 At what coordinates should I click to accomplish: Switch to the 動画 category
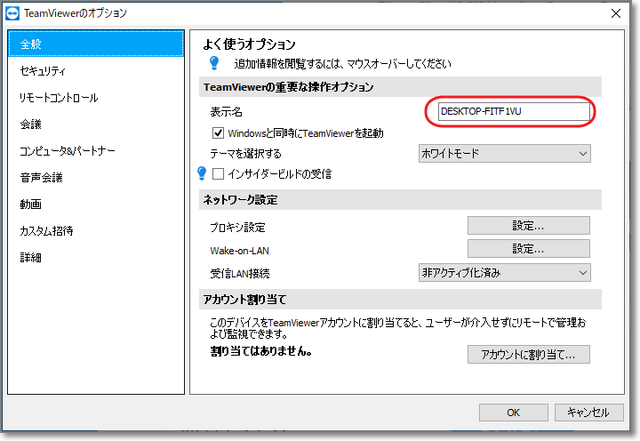coord(96,204)
